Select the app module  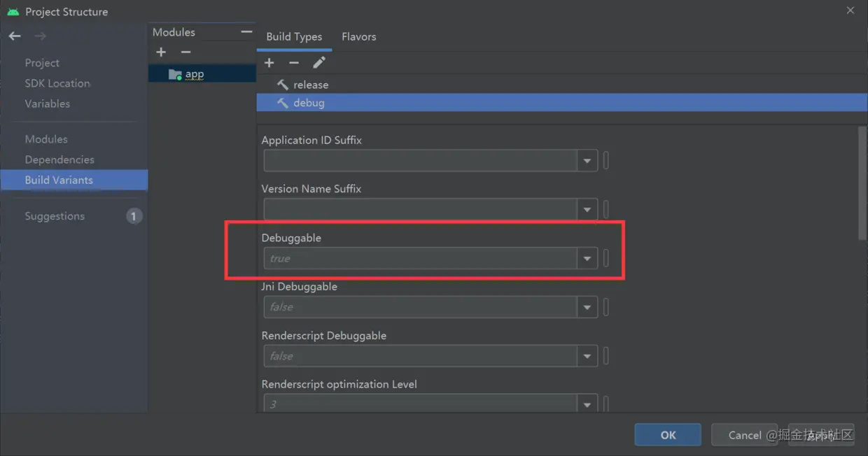point(202,73)
